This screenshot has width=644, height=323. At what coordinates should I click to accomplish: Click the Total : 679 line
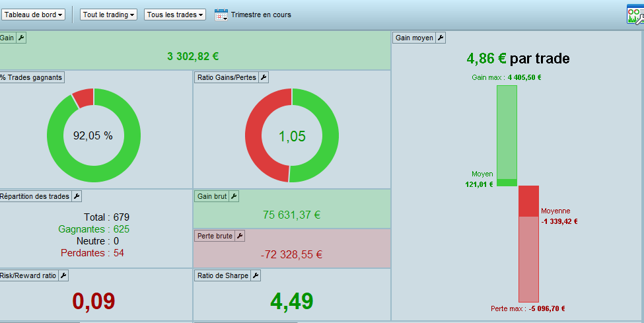[x=106, y=217]
